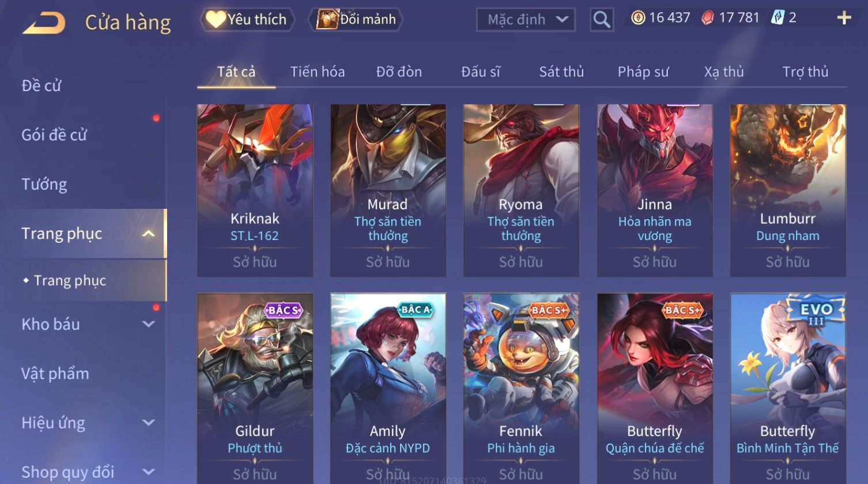This screenshot has height=484, width=868.
Task: Expand the Hiệu ứng sidebar section
Action: point(149,423)
